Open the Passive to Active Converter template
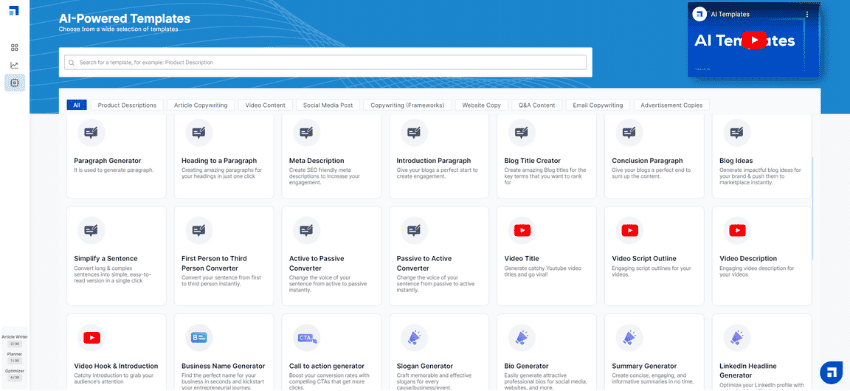Screen dimensions: 850x391 coord(439,255)
